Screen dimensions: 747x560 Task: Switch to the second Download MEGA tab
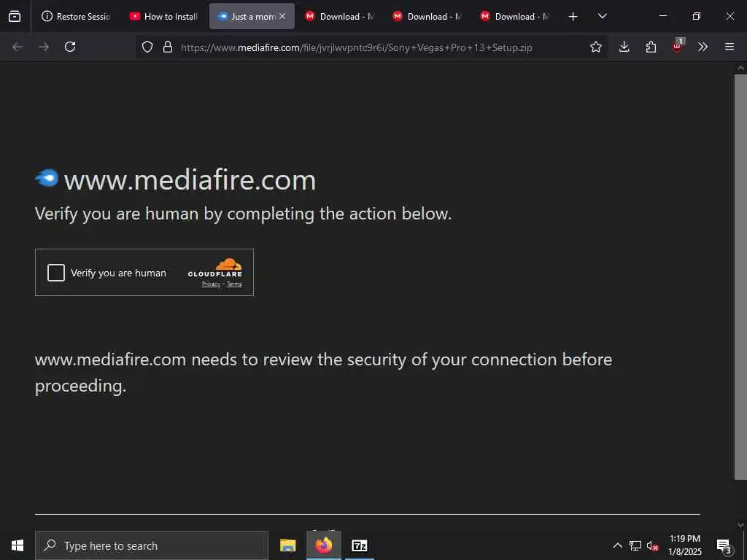point(427,16)
